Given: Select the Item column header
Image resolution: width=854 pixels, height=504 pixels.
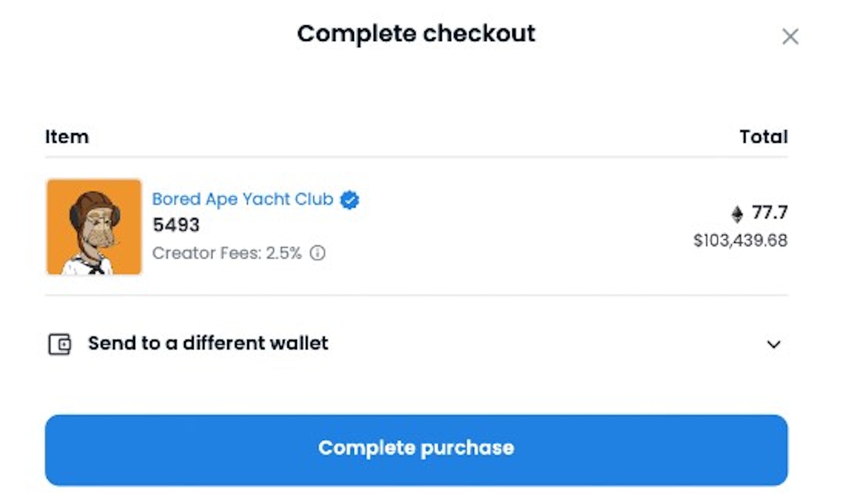Looking at the screenshot, I should pyautogui.click(x=67, y=137).
